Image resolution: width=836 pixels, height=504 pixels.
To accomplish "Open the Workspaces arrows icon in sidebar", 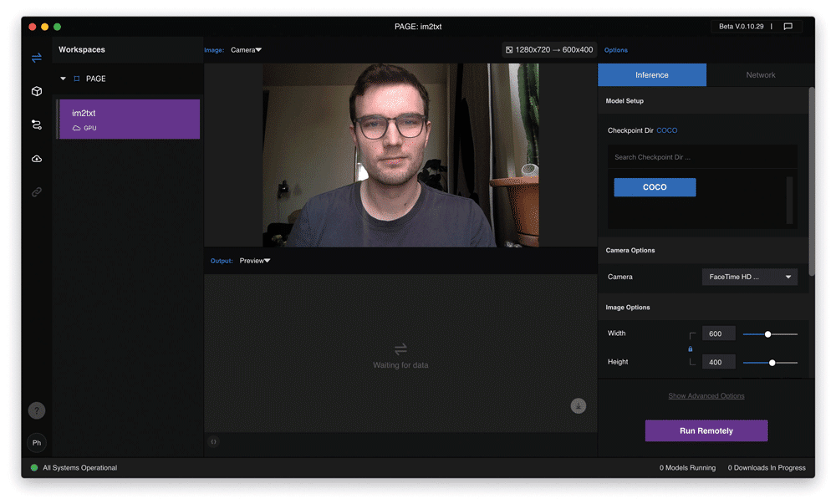I will pos(36,58).
